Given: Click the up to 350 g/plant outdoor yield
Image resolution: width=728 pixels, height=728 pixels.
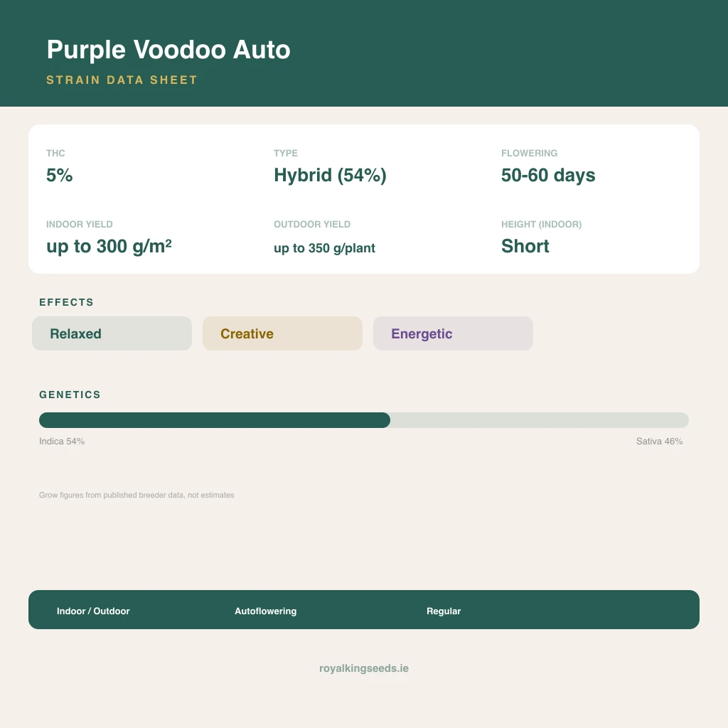Looking at the screenshot, I should pos(324,248).
